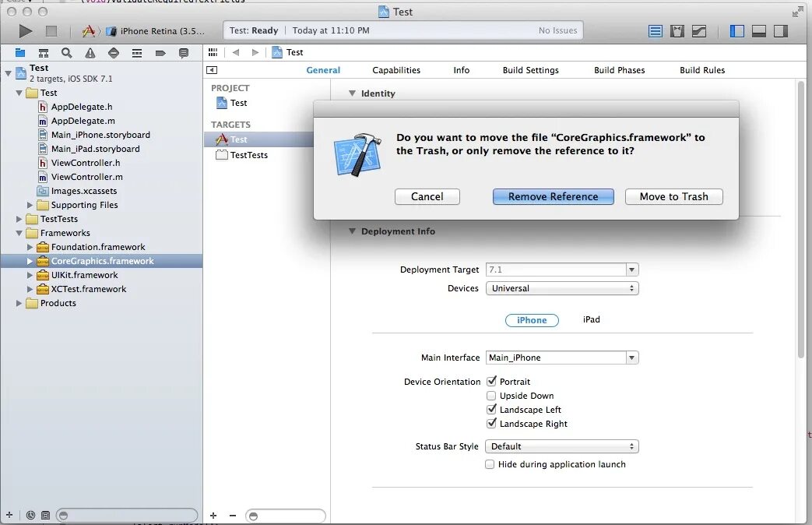Open the Log navigator
This screenshot has width=812, height=525.
(183, 52)
